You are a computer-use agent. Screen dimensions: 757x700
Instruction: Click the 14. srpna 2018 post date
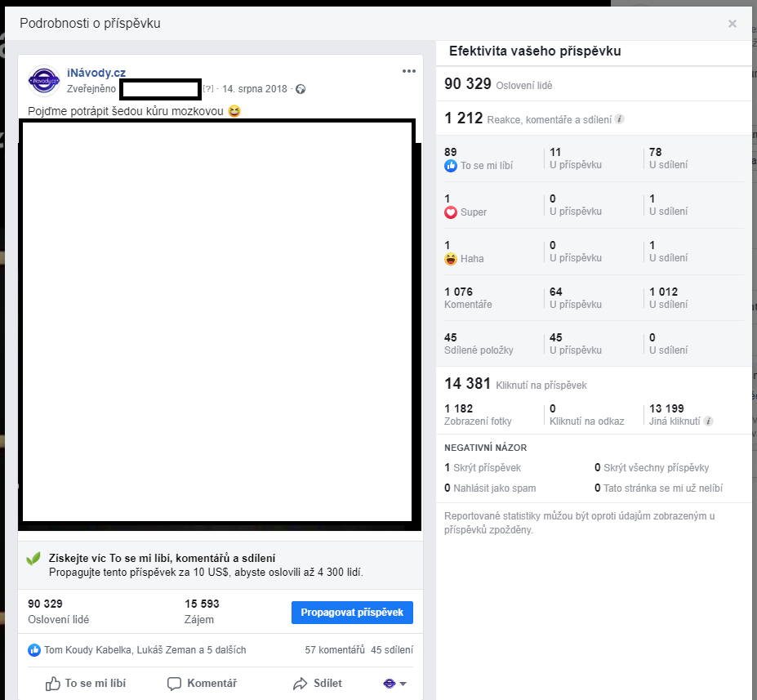click(x=255, y=89)
